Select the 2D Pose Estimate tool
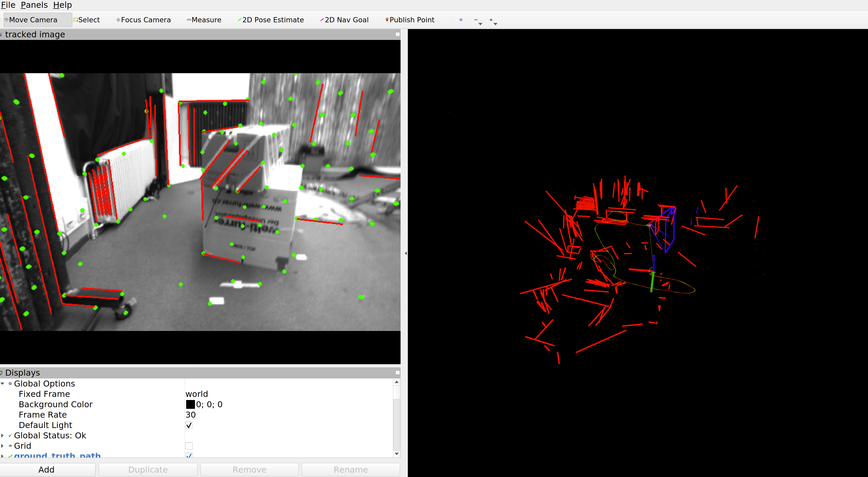The width and height of the screenshot is (868, 477). click(271, 20)
